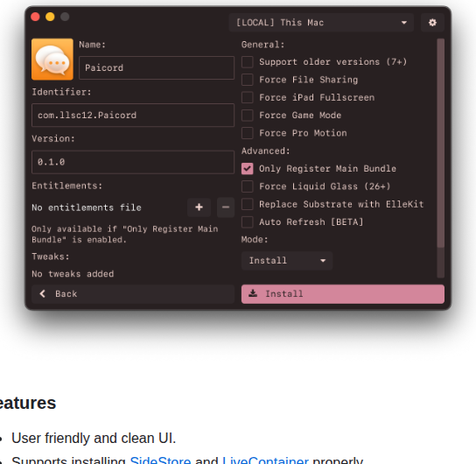The image size is (476, 464).
Task: Open the [LOCAL] This Mac device dropdown
Action: pyautogui.click(x=321, y=23)
